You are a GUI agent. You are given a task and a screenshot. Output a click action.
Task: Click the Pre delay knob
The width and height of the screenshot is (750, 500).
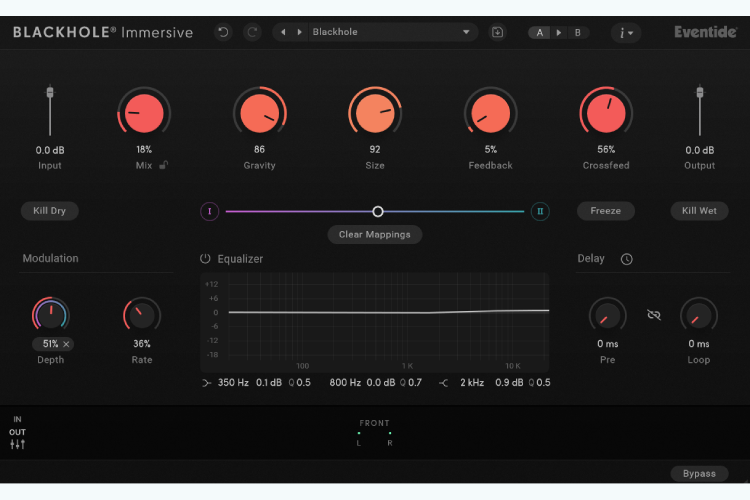point(607,315)
